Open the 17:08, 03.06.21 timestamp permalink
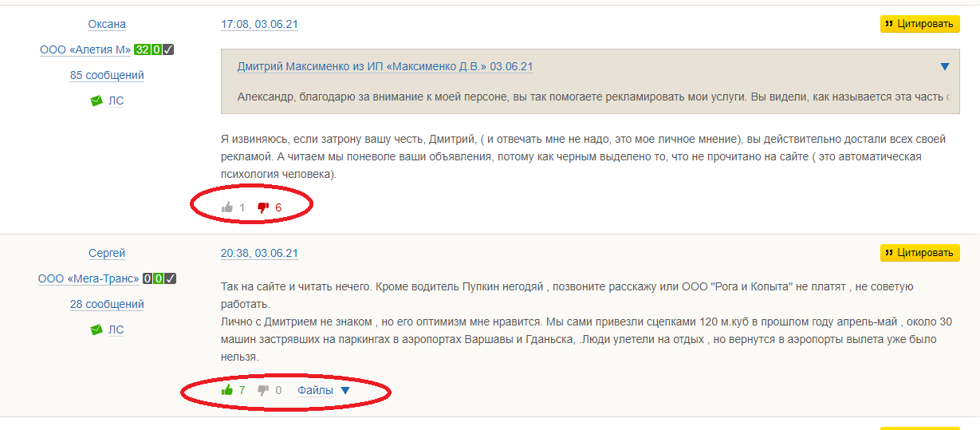Image resolution: width=980 pixels, height=430 pixels. point(259,25)
